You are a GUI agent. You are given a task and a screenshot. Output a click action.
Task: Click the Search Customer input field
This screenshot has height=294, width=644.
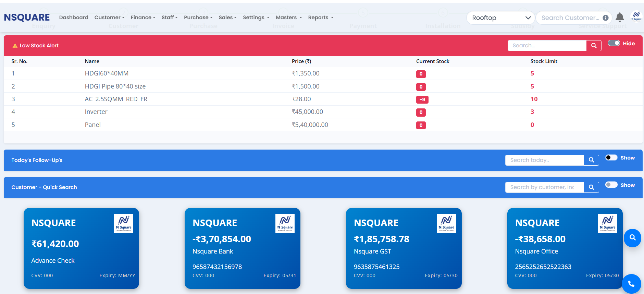[x=569, y=18]
